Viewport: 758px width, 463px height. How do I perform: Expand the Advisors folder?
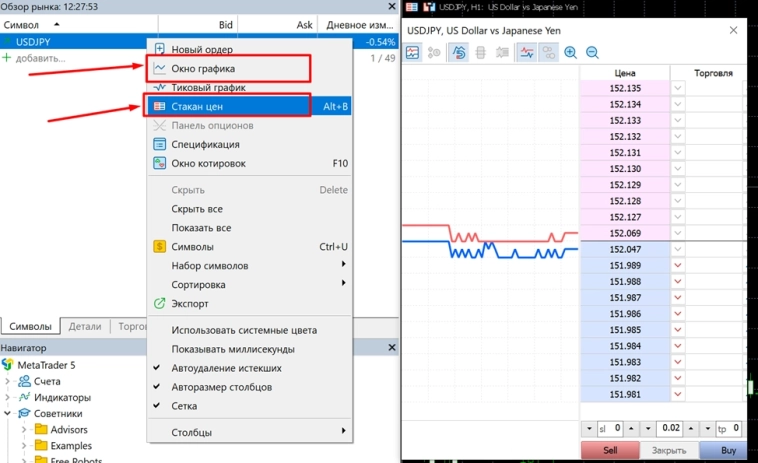click(24, 429)
